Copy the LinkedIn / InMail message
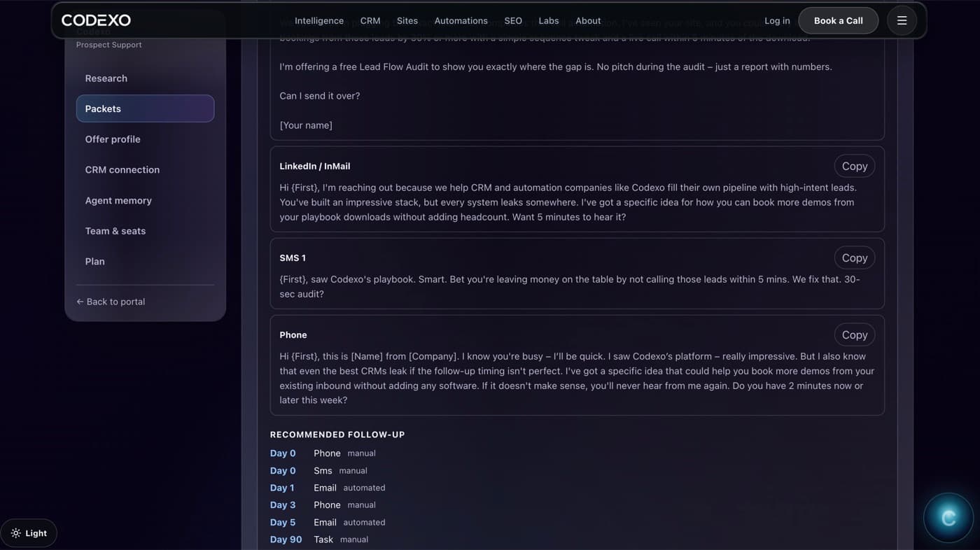980x550 pixels. (x=855, y=166)
